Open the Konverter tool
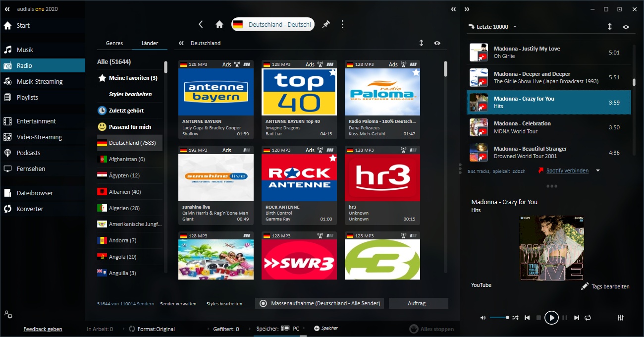 43,209
